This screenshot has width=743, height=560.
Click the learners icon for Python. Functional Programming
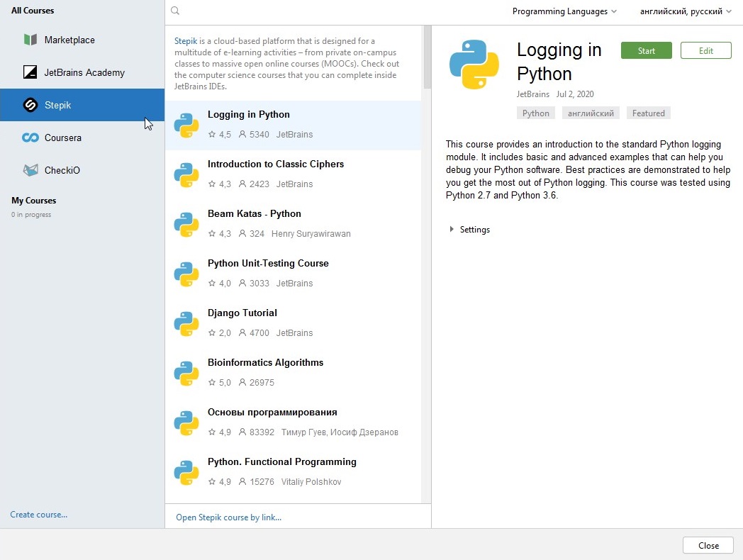point(242,481)
